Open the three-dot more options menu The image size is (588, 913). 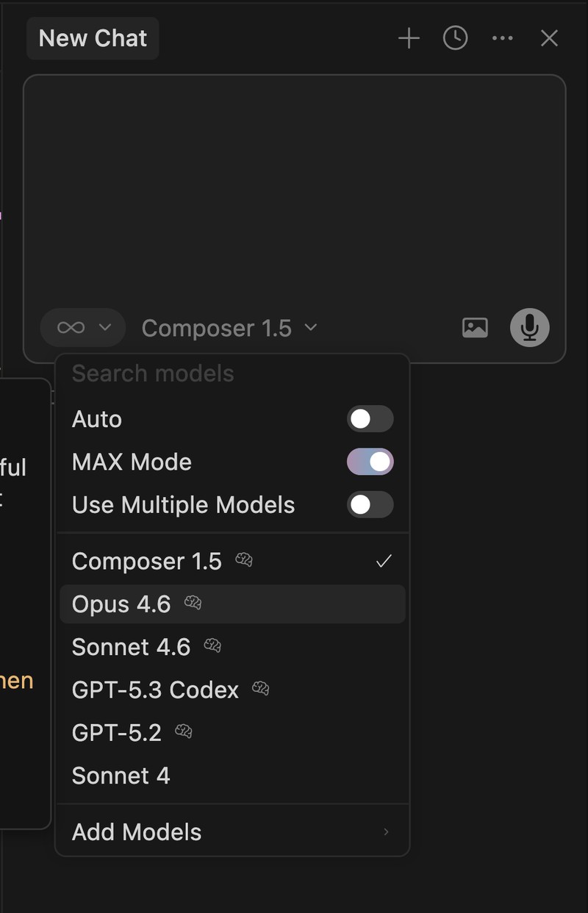[502, 38]
